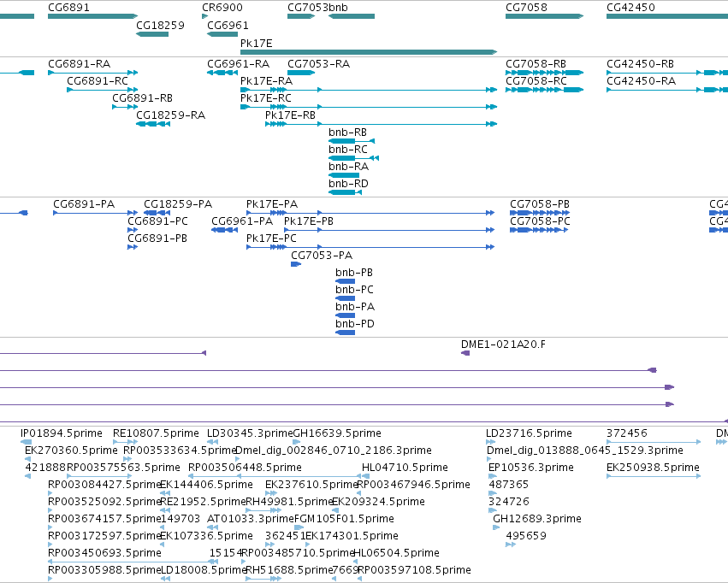Click transcript CG42450-RB label
The image size is (728, 583).
(x=640, y=64)
